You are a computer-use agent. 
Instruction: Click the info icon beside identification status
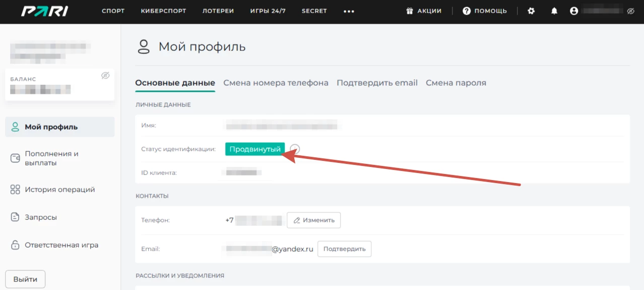coord(295,149)
